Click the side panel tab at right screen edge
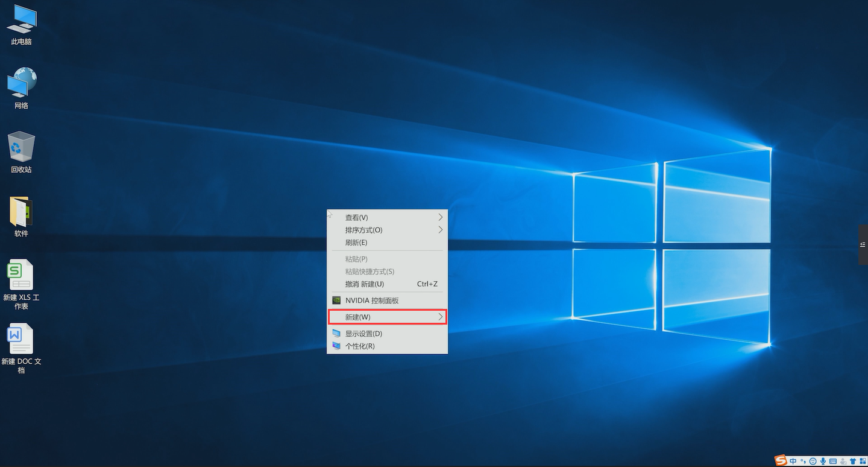This screenshot has height=467, width=868. (x=863, y=244)
